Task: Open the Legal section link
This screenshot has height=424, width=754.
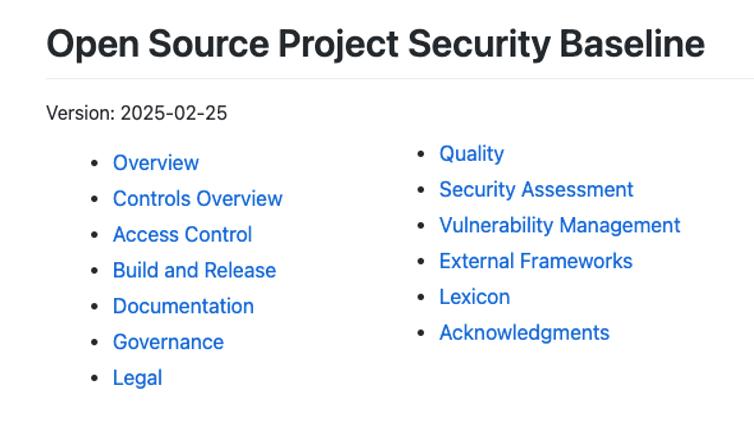Action: 137,379
